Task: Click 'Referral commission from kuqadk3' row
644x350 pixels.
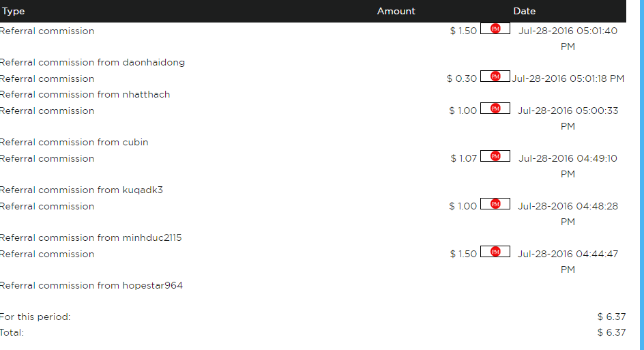Action: pyautogui.click(x=81, y=190)
